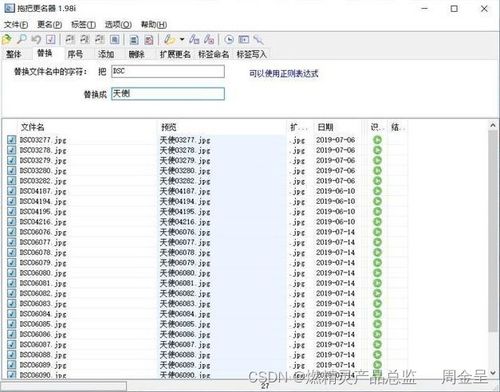Viewport: 500px width, 392px height.
Task: Click the 把 input field containing DSC
Action: tap(168, 71)
